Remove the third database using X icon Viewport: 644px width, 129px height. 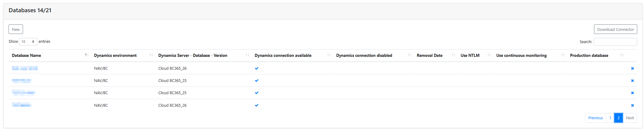pyautogui.click(x=632, y=93)
